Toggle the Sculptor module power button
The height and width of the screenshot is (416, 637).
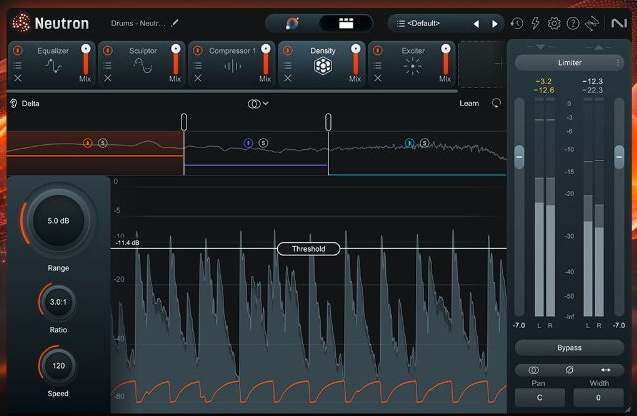tap(107, 50)
